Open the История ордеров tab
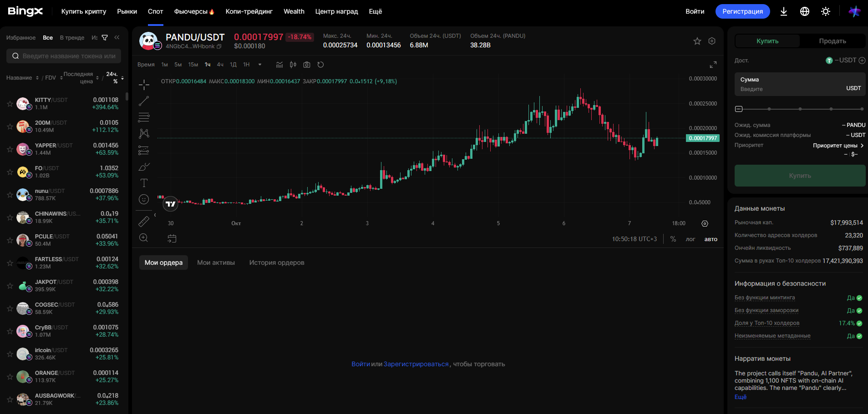Screen dimensions: 868x414 276,263
